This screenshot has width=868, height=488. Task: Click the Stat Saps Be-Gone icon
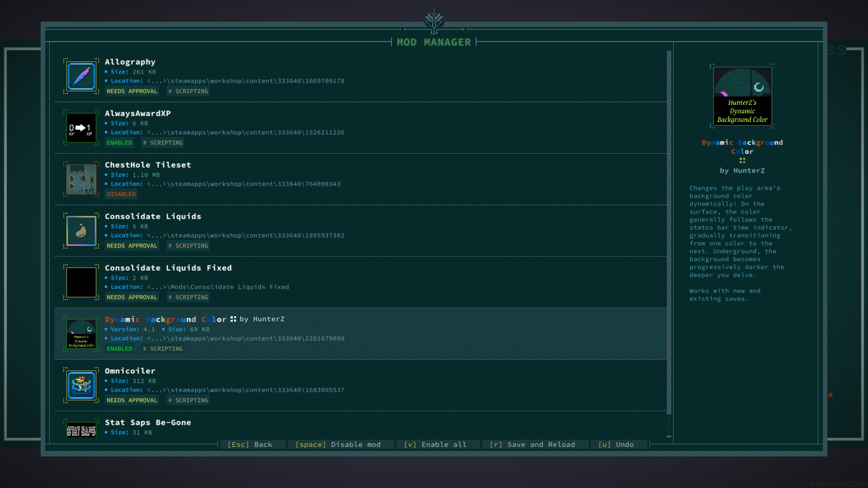pos(81,431)
